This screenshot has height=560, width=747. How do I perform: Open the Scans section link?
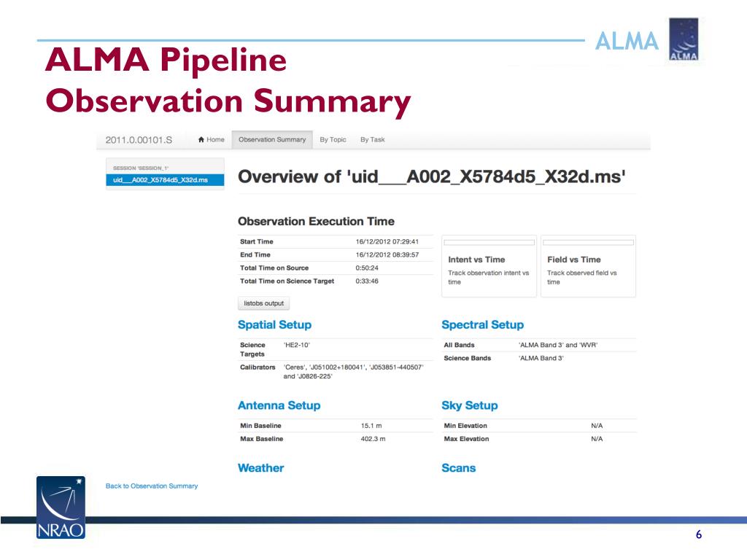click(x=458, y=468)
